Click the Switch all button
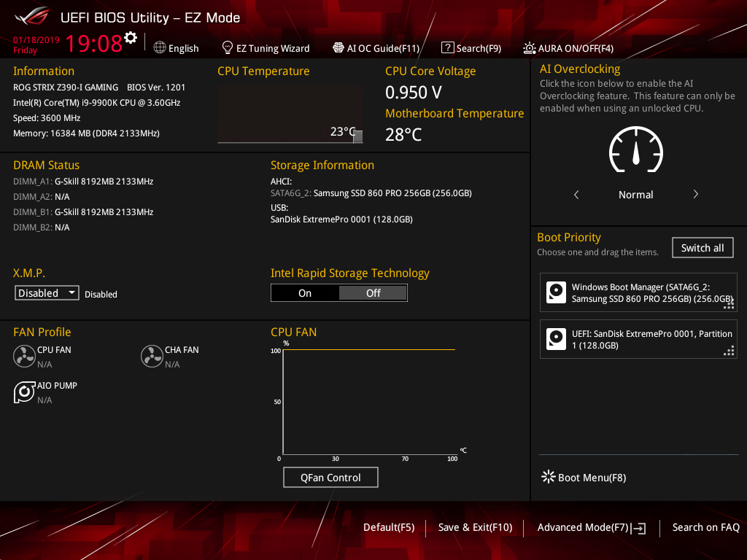 pyautogui.click(x=703, y=248)
